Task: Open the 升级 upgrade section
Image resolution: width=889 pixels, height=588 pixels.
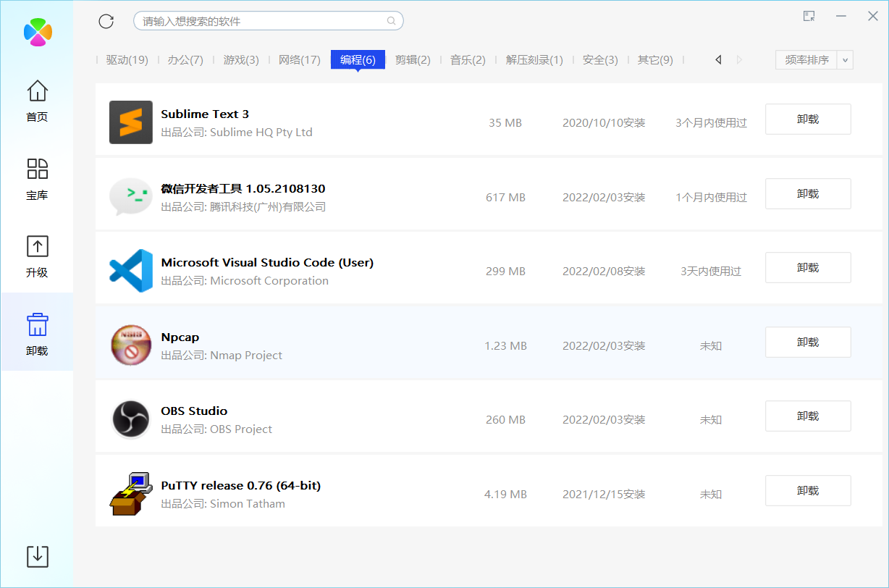Action: (37, 256)
